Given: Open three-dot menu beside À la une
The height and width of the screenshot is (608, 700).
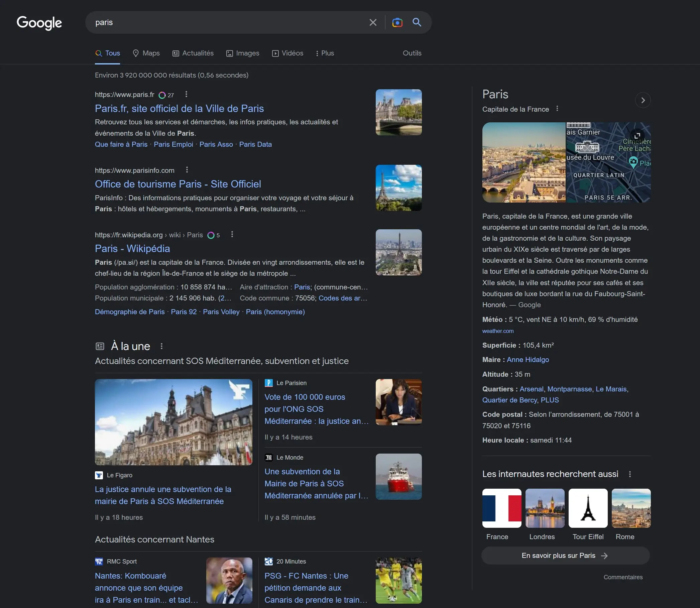Looking at the screenshot, I should [161, 346].
